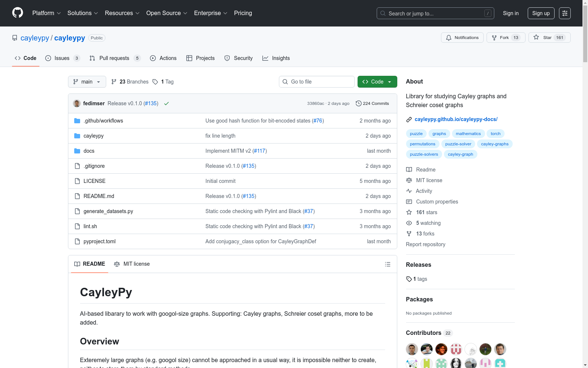The width and height of the screenshot is (588, 368).
Task: Click the tag icon under Releases
Action: click(409, 279)
